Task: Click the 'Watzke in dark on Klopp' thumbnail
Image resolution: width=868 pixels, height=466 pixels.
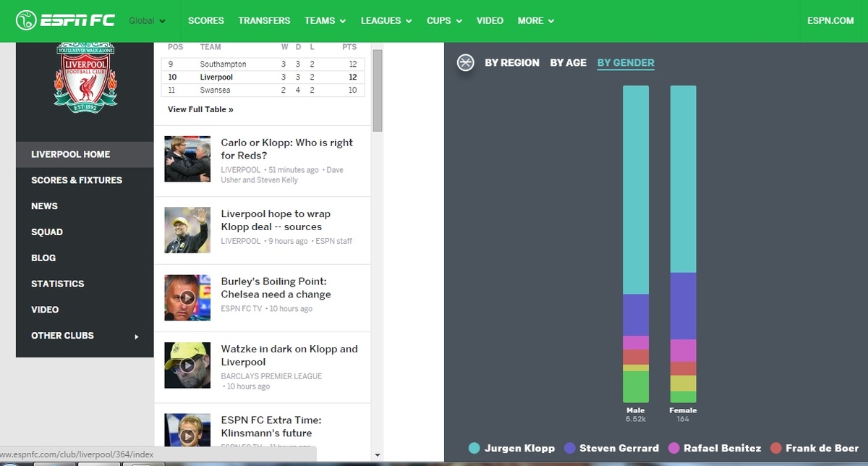Action: pos(187,365)
